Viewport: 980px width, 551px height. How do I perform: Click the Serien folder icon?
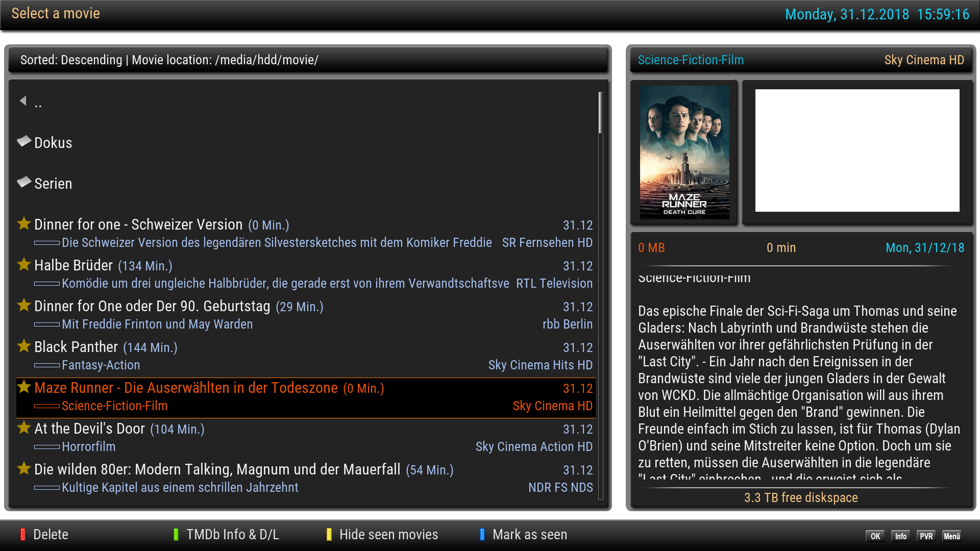pos(24,182)
